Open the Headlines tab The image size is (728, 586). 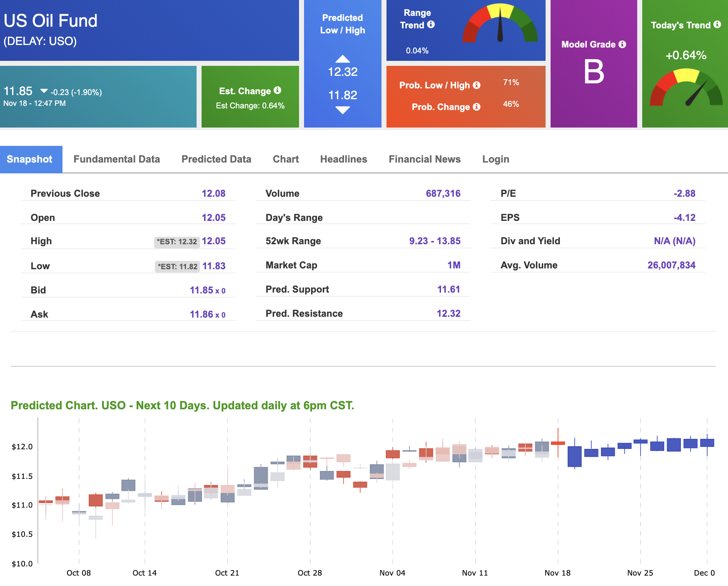(x=344, y=159)
